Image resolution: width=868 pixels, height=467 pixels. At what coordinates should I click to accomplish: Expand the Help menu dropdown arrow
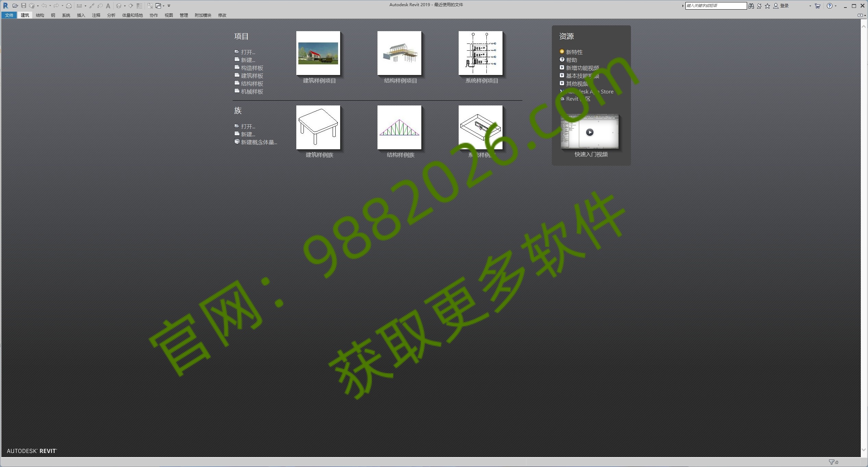pyautogui.click(x=835, y=6)
